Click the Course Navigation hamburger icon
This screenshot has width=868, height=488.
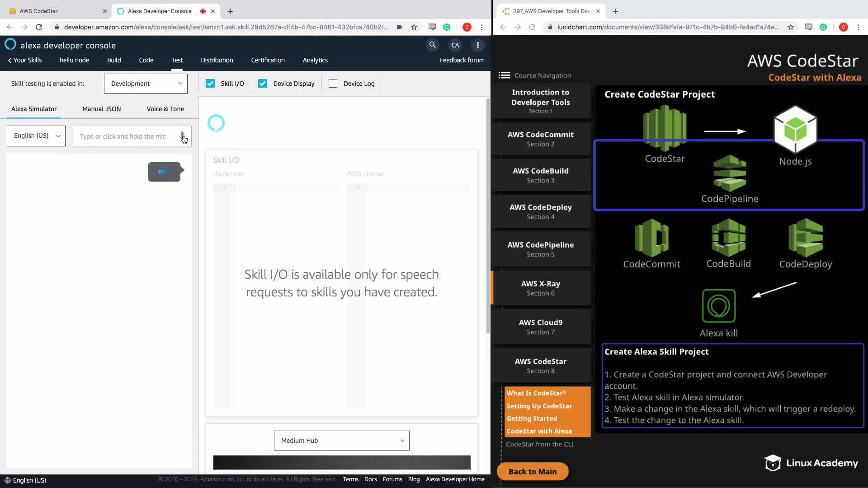pos(504,75)
